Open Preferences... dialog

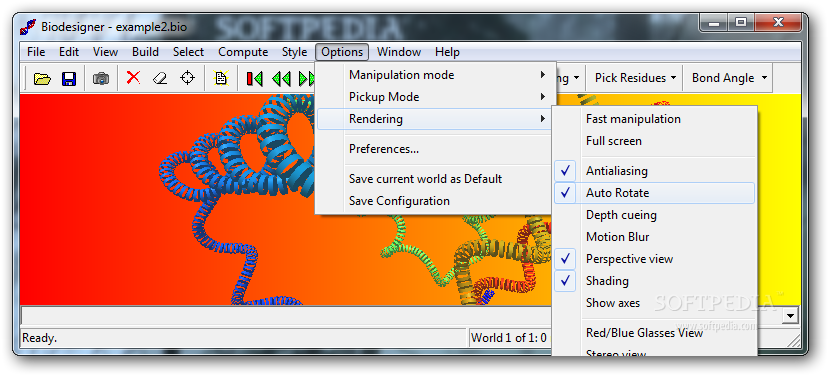(435, 149)
